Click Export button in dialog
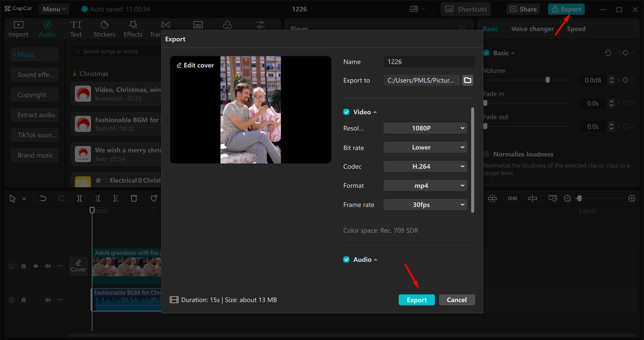Screen dimensions: 644x340 pyautogui.click(x=417, y=300)
